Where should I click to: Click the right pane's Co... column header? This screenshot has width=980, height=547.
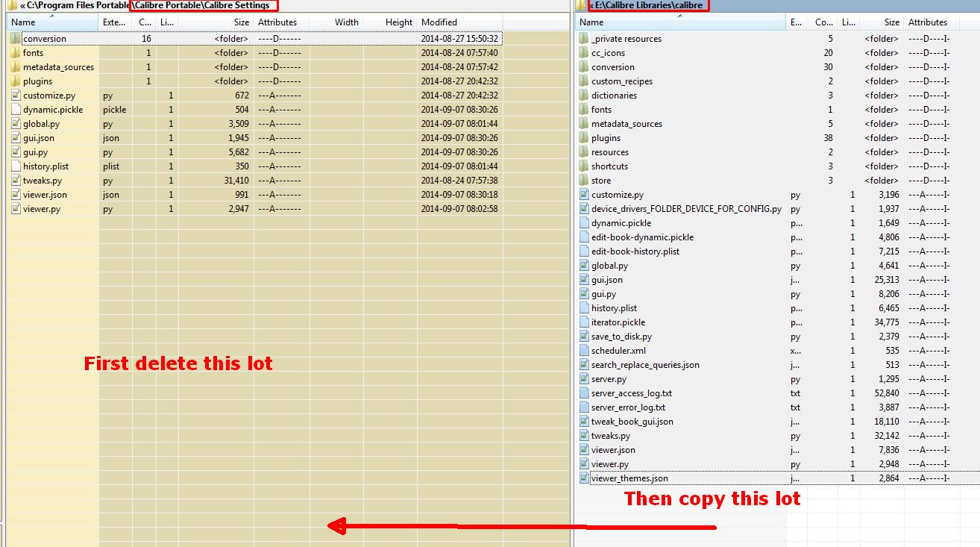click(822, 22)
